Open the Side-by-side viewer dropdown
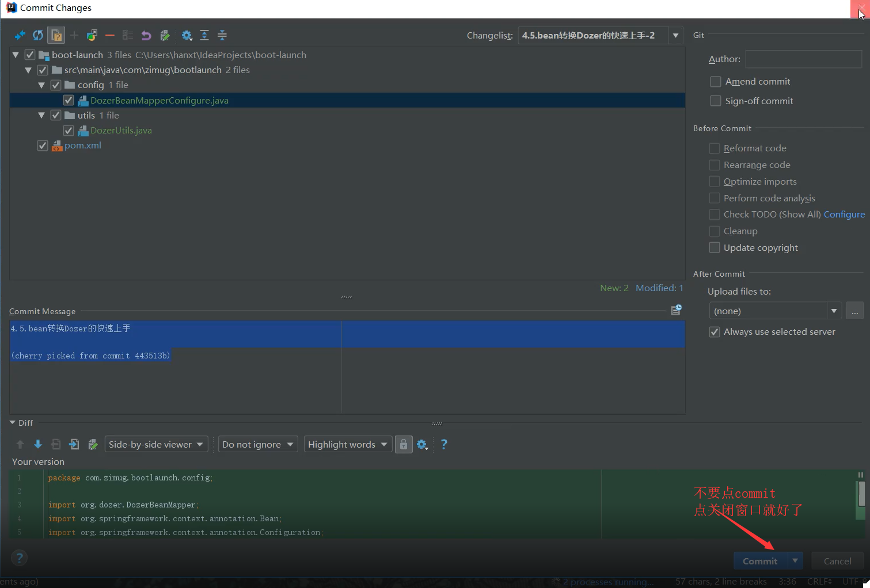Viewport: 870px width, 588px height. pyautogui.click(x=156, y=444)
